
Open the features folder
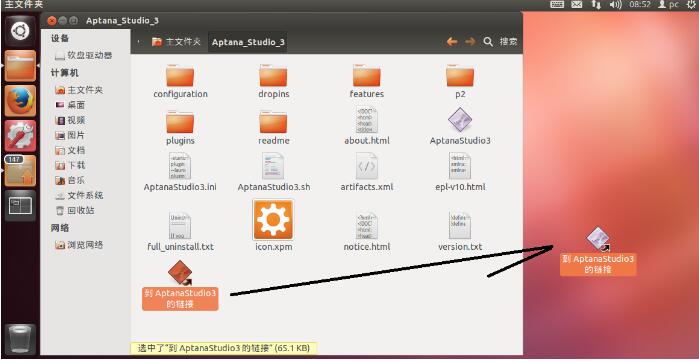366,81
